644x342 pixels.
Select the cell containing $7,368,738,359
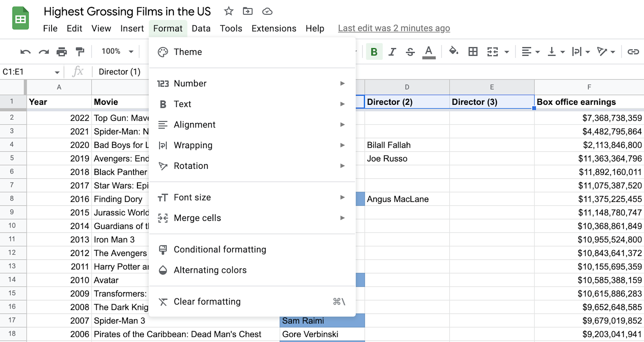tap(589, 118)
